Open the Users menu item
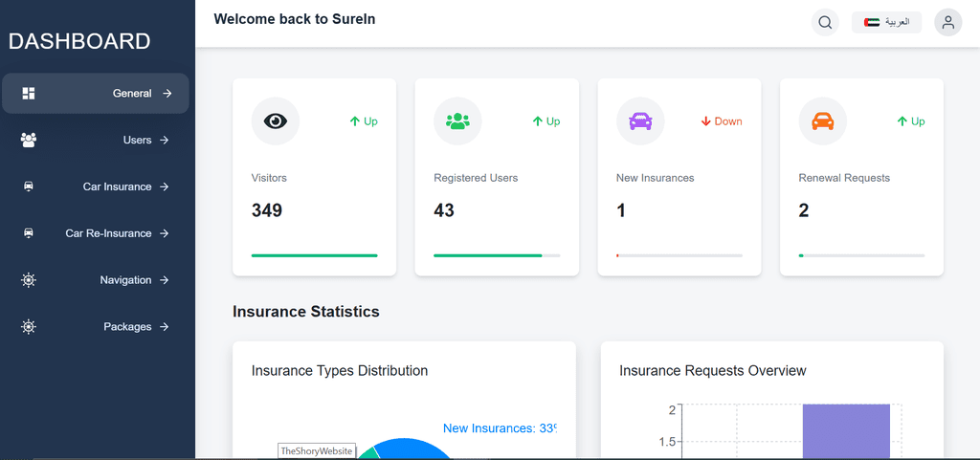The height and width of the screenshot is (460, 980). (96, 140)
